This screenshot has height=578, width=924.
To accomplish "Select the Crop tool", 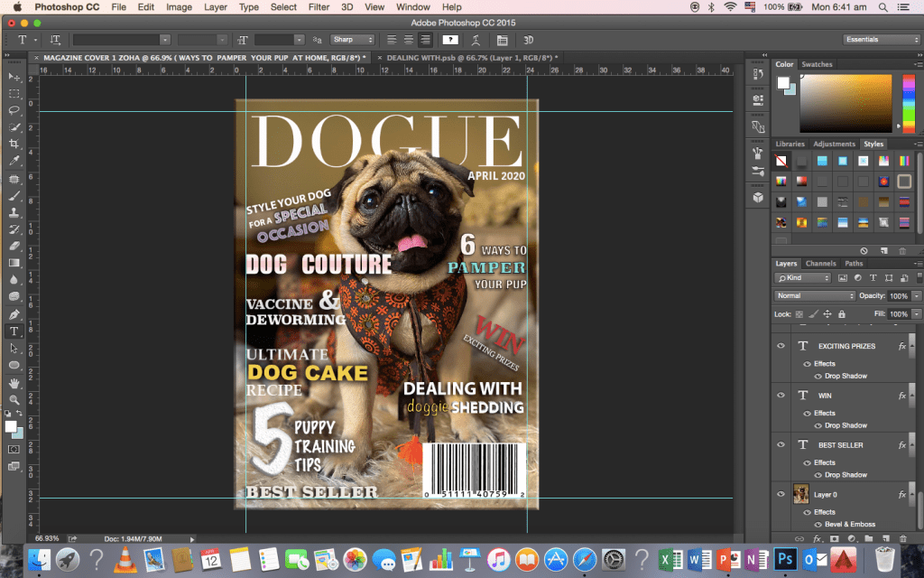I will [x=14, y=144].
